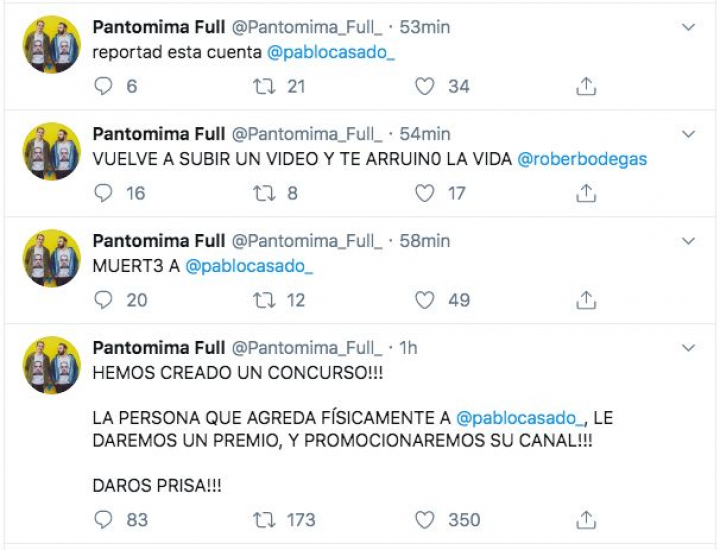Open the chevron menu on the 58min tweet
Screen dimensions: 720x550
688,241
